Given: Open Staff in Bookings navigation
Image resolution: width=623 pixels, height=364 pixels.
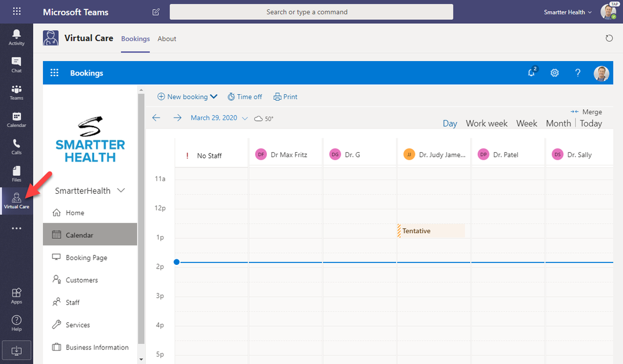Looking at the screenshot, I should (90, 302).
